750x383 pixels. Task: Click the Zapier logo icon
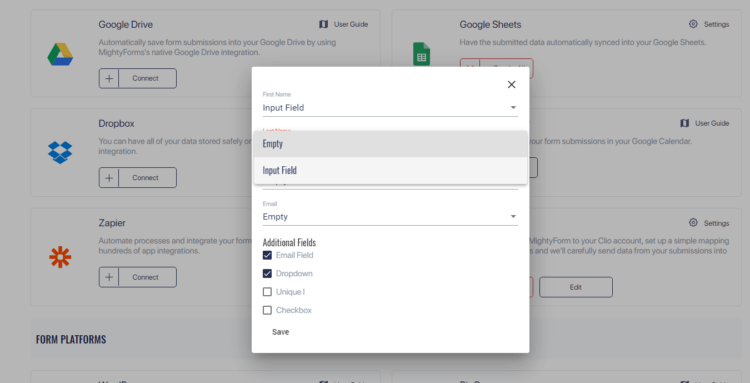pyautogui.click(x=60, y=257)
